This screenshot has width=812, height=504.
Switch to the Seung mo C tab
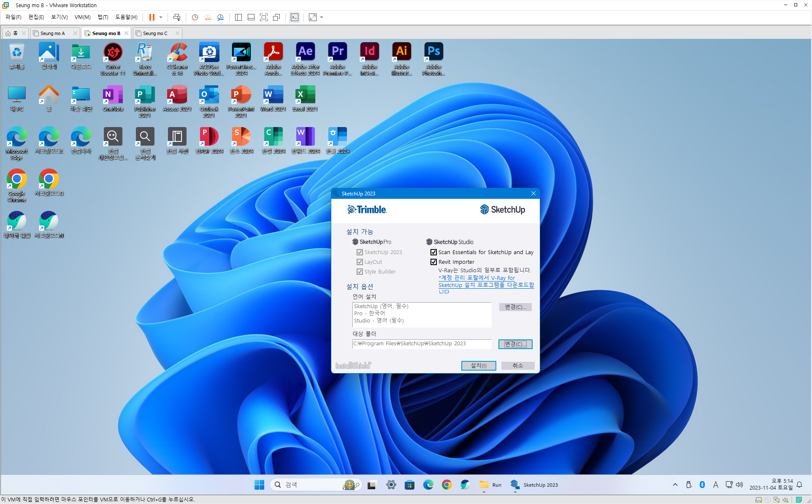(x=155, y=33)
